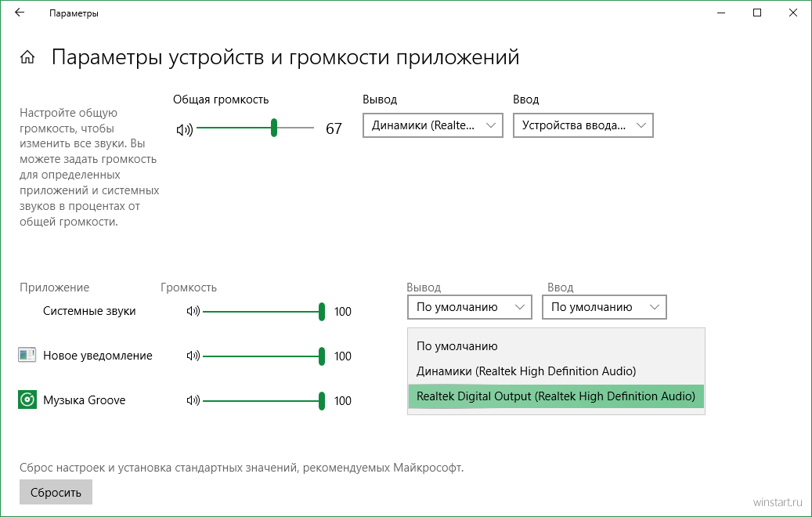Image resolution: width=812 pixels, height=517 pixels.
Task: Close the Параметры window
Action: pyautogui.click(x=793, y=13)
